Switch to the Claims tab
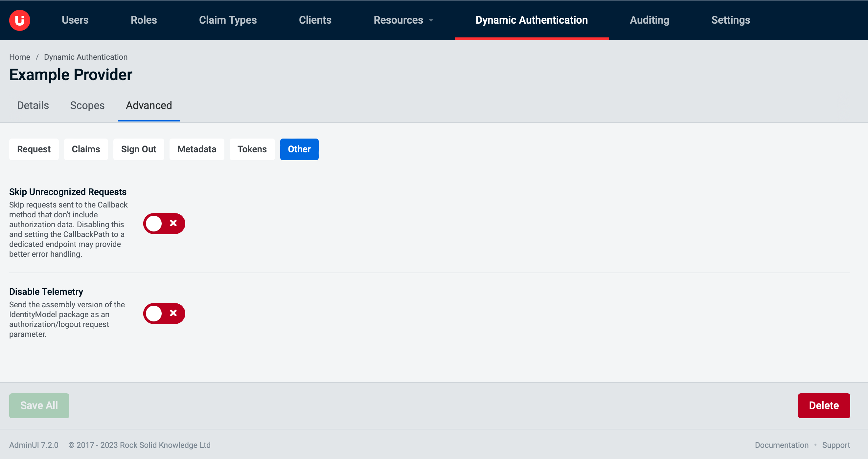The image size is (868, 459). coord(86,149)
